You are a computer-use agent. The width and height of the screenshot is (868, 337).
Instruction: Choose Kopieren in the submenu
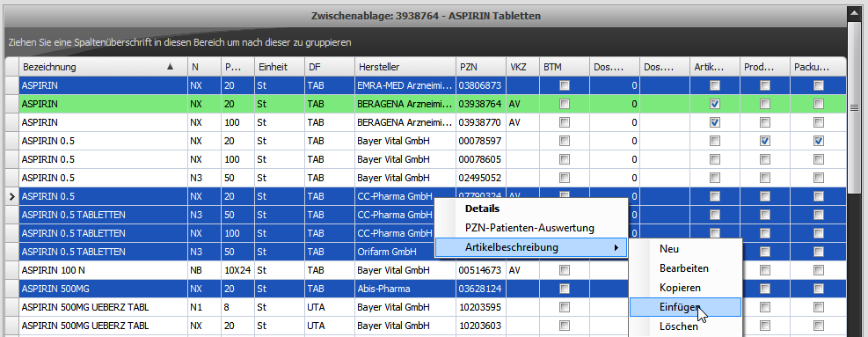click(685, 288)
